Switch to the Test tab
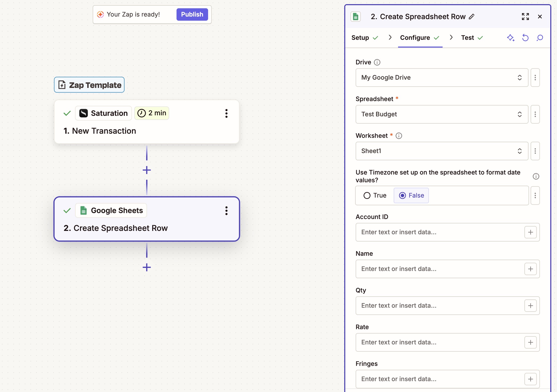557x392 pixels. pyautogui.click(x=472, y=38)
